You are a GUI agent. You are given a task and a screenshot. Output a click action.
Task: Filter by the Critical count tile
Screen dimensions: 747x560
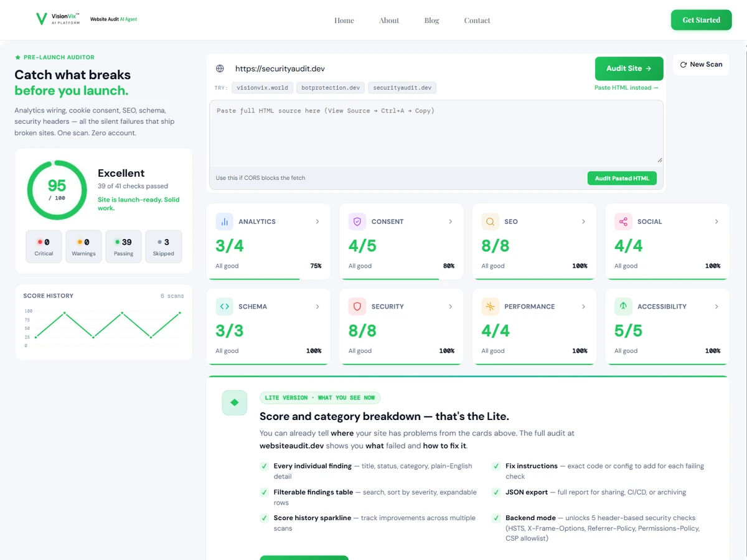point(44,246)
